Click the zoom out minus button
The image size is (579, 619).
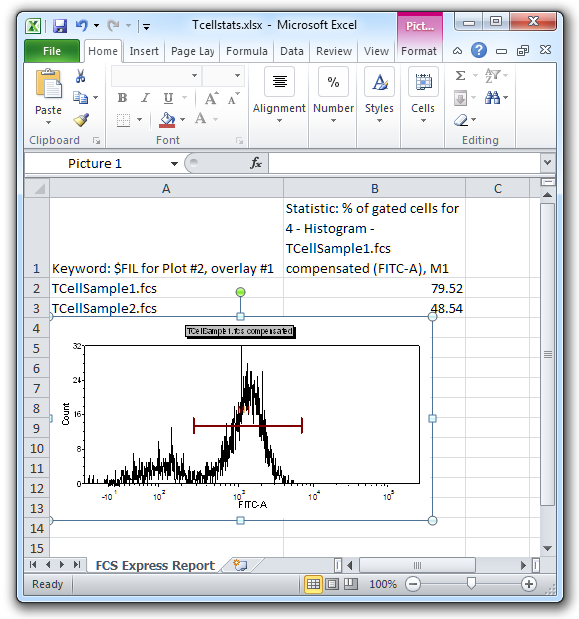click(413, 584)
